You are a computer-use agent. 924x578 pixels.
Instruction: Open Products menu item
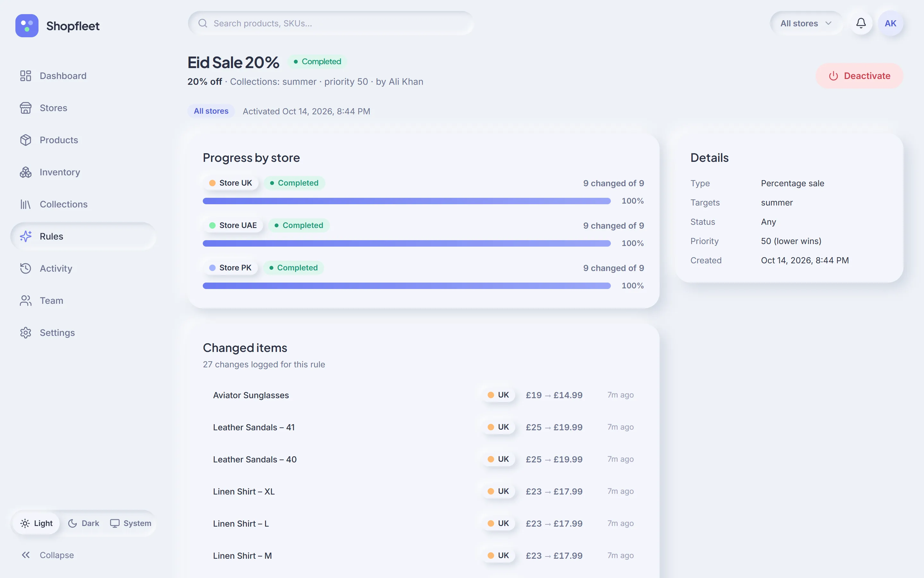coord(83,140)
